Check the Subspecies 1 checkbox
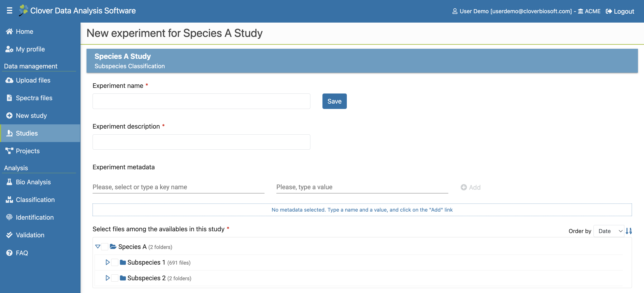The width and height of the screenshot is (644, 293). click(x=115, y=263)
